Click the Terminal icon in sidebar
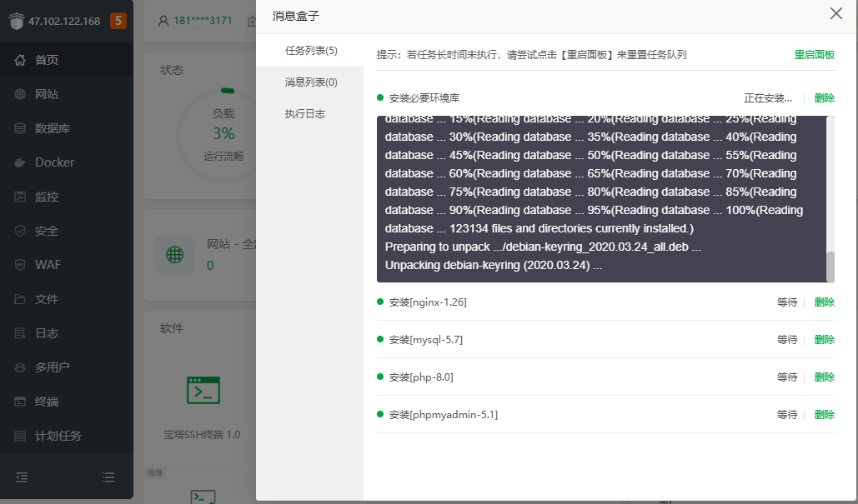This screenshot has width=858, height=504. [20, 402]
